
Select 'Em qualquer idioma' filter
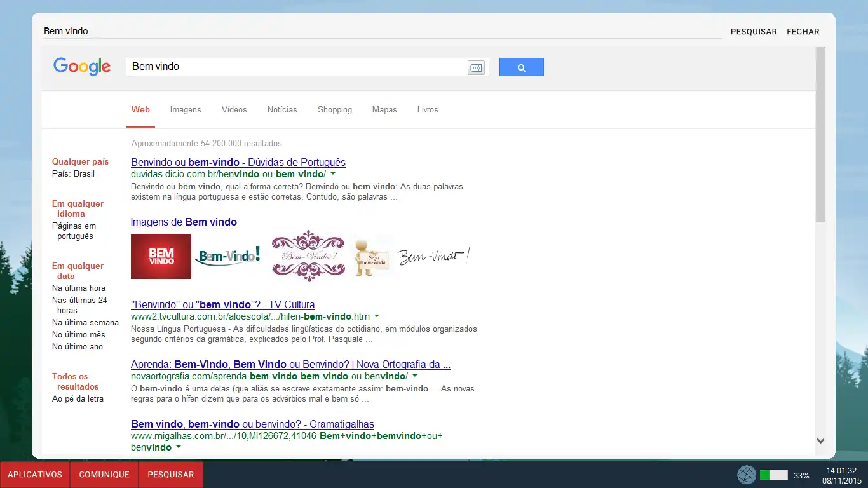click(78, 208)
